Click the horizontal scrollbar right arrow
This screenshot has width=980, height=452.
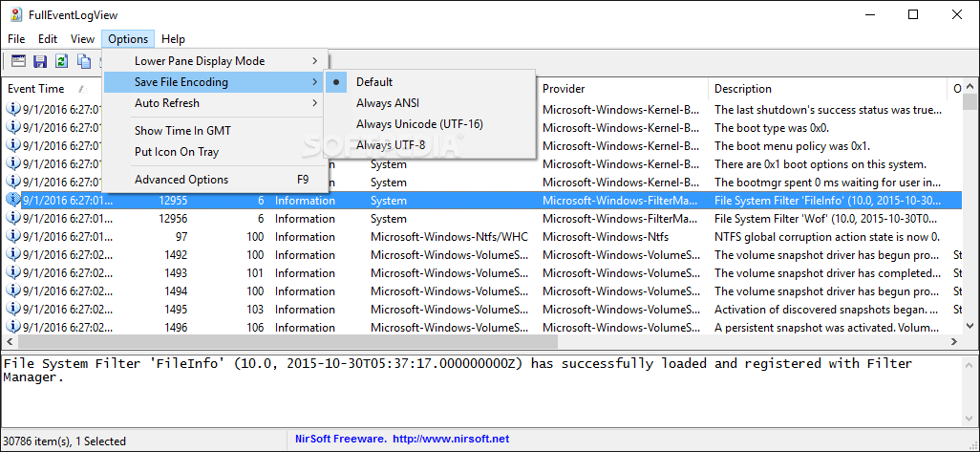(x=954, y=341)
